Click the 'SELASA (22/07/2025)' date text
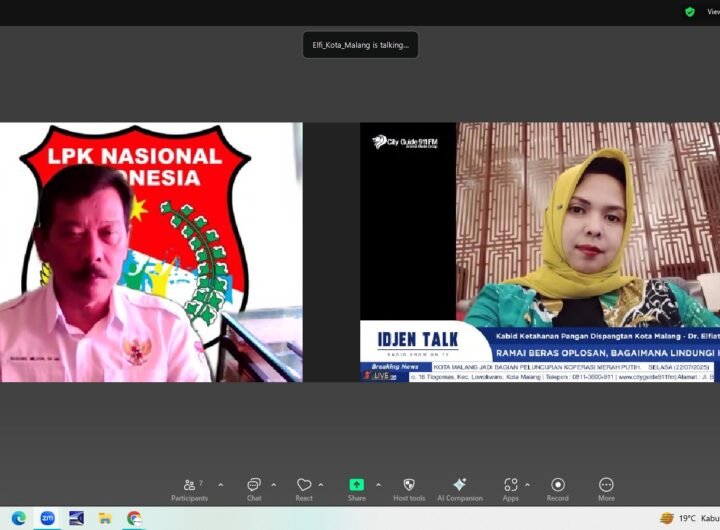Image resolution: width=720 pixels, height=530 pixels. click(679, 367)
